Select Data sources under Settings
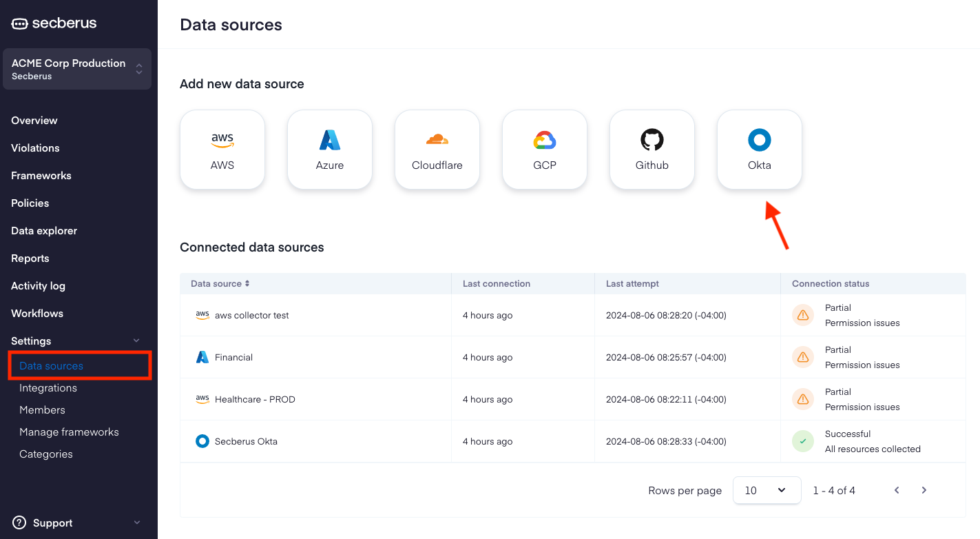The height and width of the screenshot is (539, 980). point(51,365)
